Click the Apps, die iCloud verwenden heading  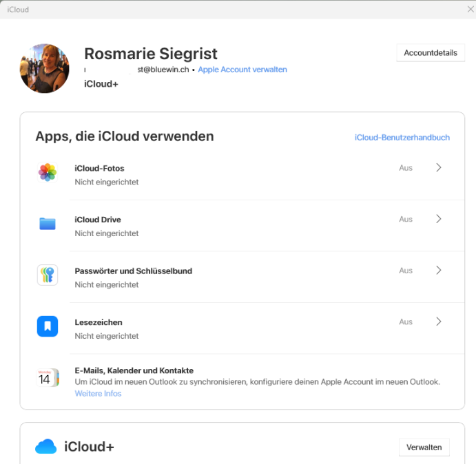pyautogui.click(x=125, y=136)
